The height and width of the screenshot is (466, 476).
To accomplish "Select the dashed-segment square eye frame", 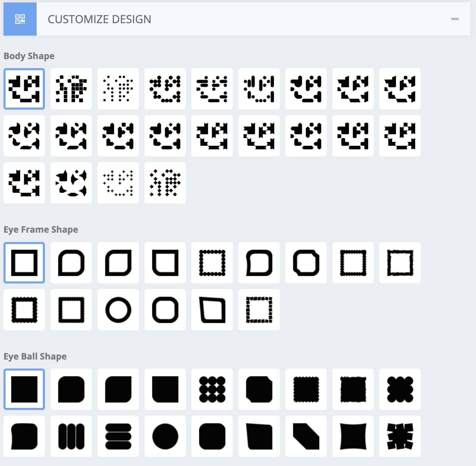I will [259, 310].
